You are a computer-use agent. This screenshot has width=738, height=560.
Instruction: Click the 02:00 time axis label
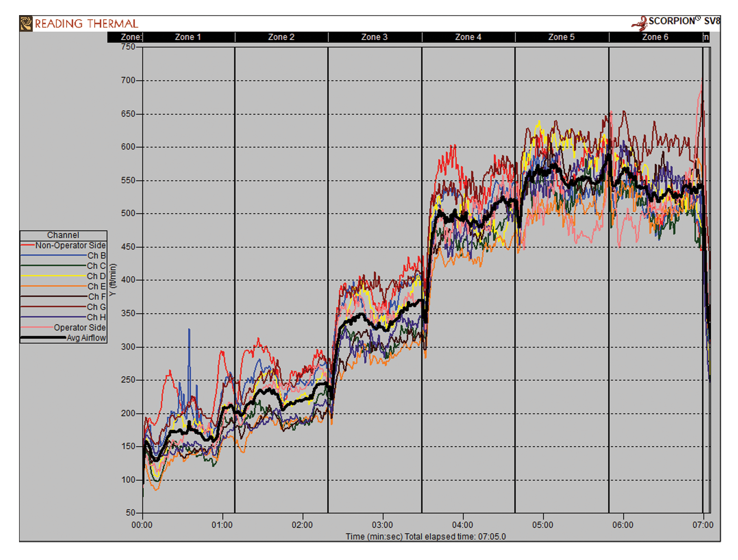click(302, 525)
